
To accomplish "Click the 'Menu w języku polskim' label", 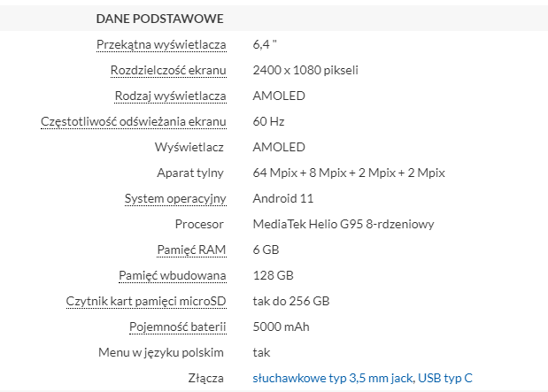I will click(x=161, y=353).
